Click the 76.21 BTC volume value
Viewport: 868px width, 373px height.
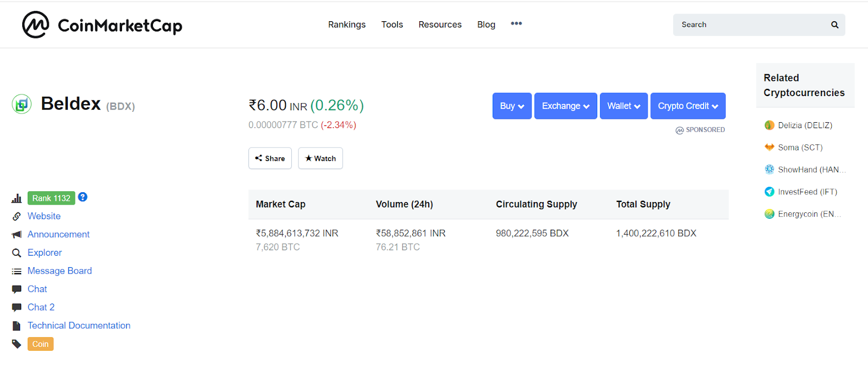398,247
